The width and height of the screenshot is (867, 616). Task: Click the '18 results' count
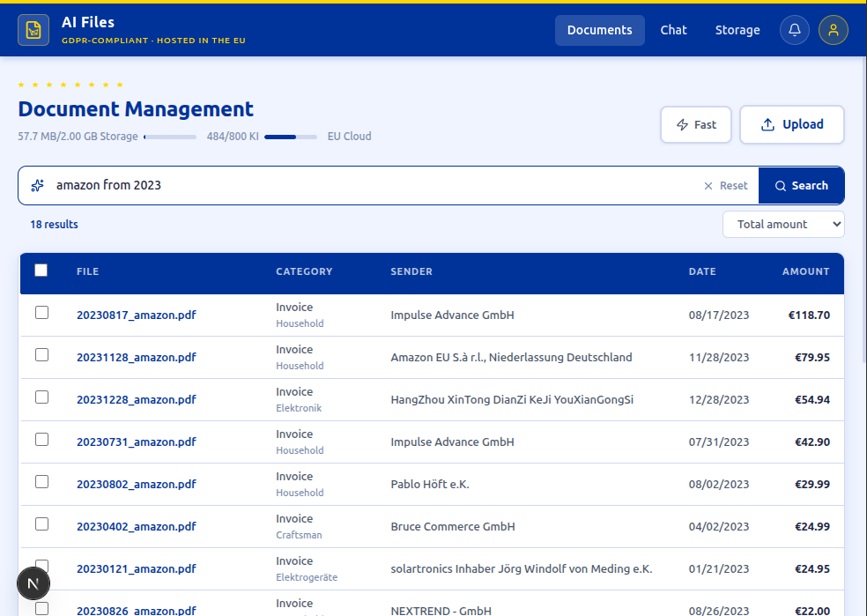55,224
